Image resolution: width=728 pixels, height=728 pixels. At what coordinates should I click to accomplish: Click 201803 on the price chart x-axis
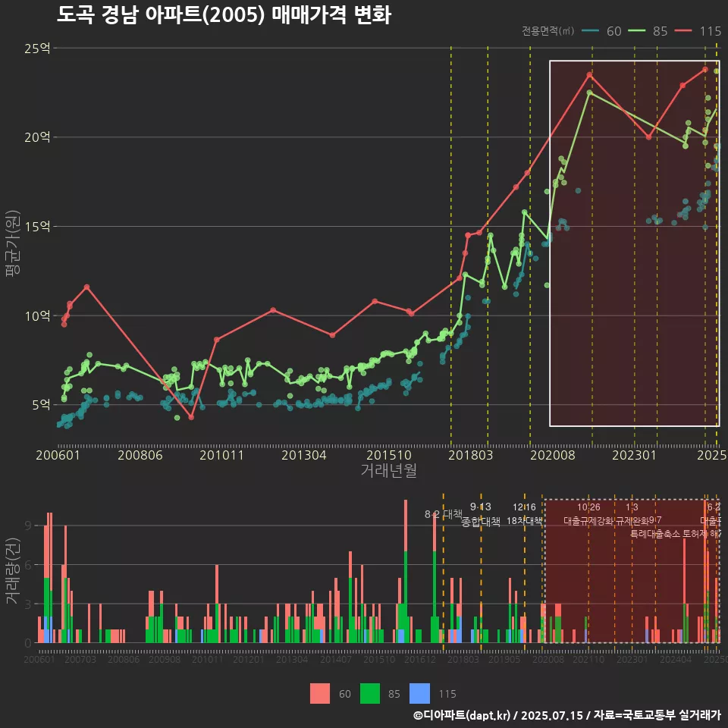[470, 455]
